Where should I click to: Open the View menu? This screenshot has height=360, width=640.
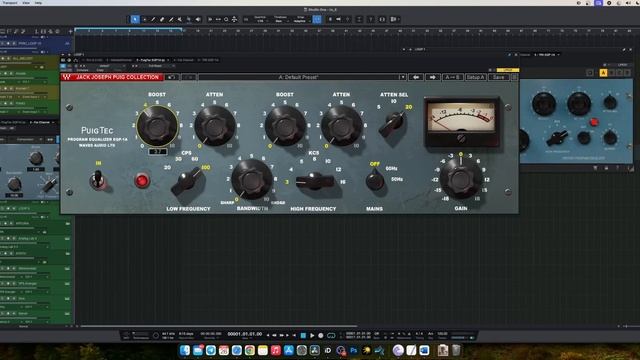pos(26,2)
